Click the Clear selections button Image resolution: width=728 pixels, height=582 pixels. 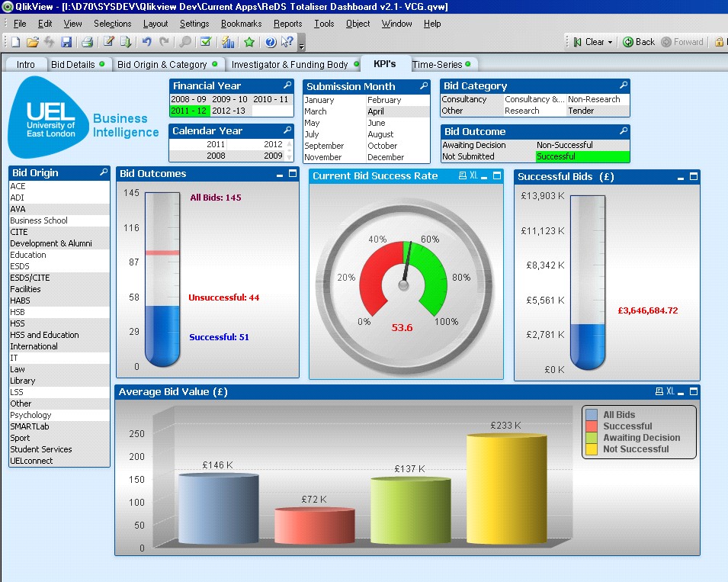pyautogui.click(x=589, y=42)
